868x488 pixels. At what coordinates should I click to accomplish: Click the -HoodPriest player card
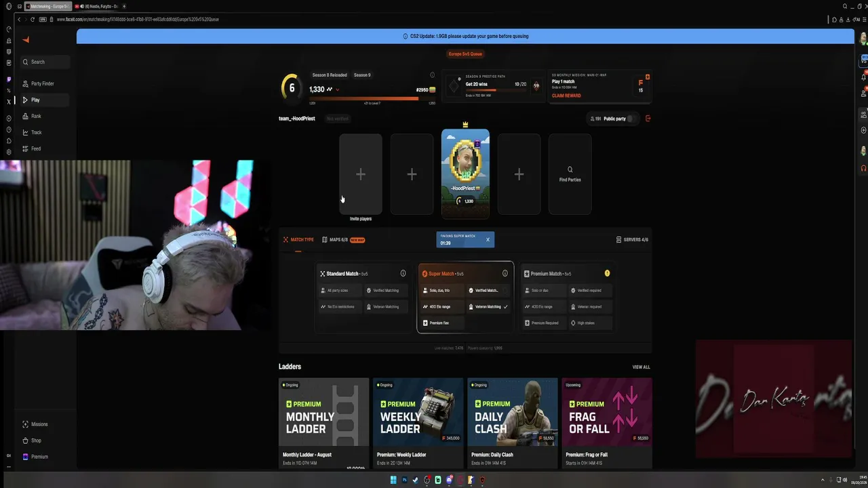465,174
